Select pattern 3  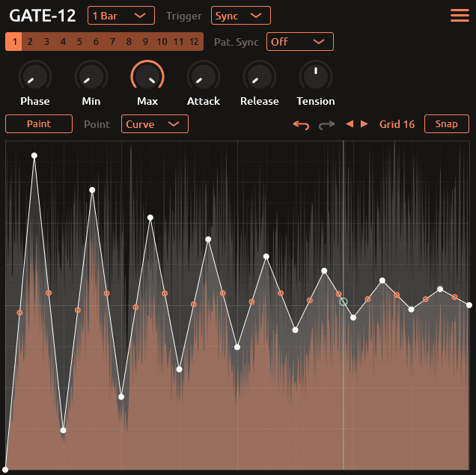(x=46, y=42)
